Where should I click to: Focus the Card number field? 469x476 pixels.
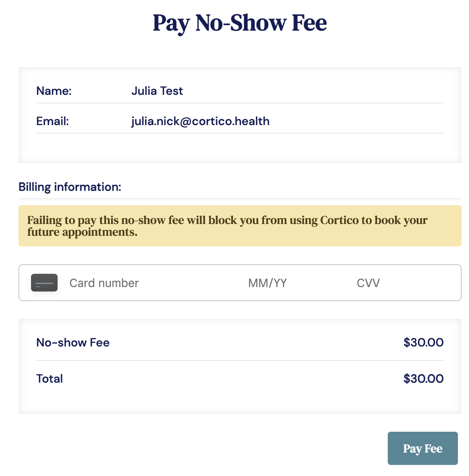104,283
